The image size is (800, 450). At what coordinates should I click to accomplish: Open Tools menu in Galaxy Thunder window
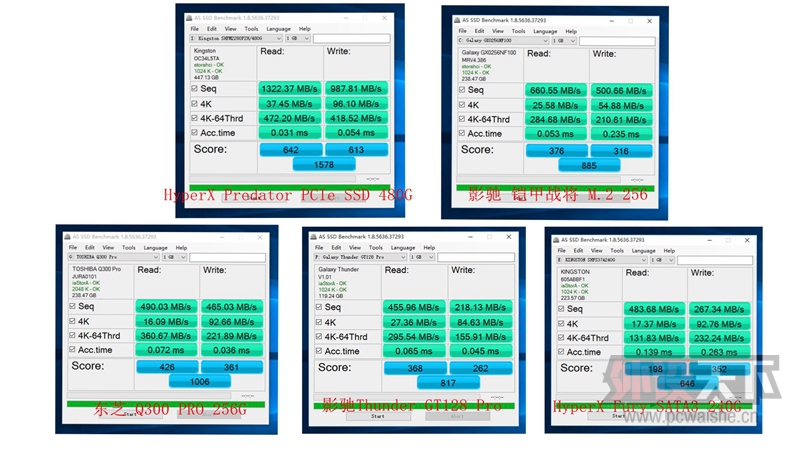(376, 247)
